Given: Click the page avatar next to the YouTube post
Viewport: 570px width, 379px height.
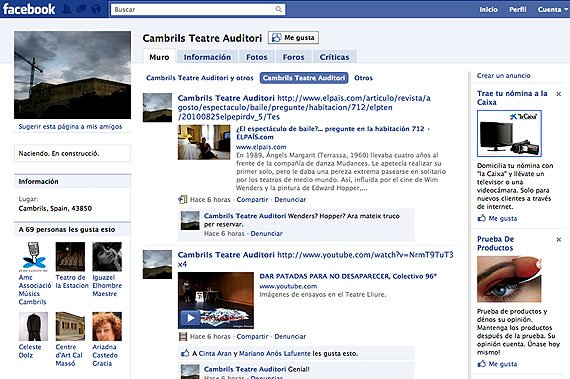Looking at the screenshot, I should [157, 265].
